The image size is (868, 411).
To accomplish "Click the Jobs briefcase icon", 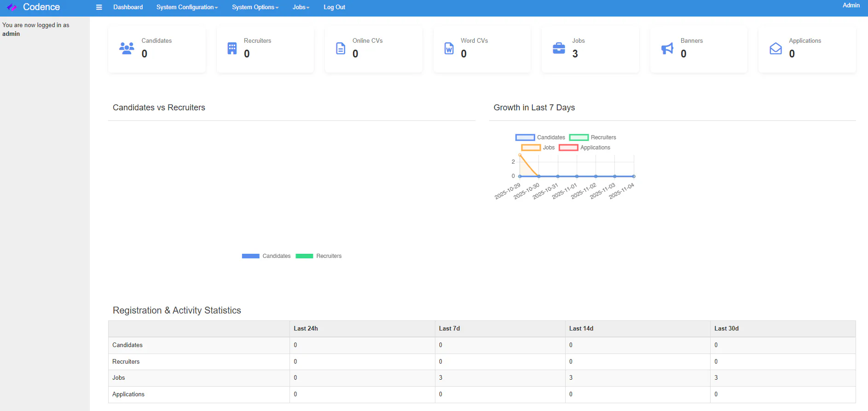I will click(x=559, y=48).
